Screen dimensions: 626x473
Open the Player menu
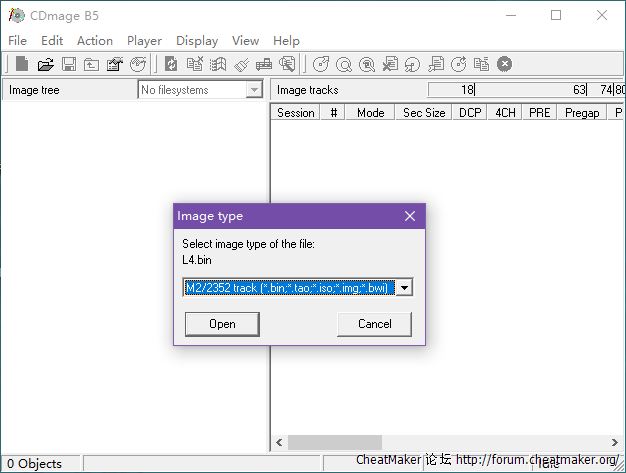click(144, 40)
